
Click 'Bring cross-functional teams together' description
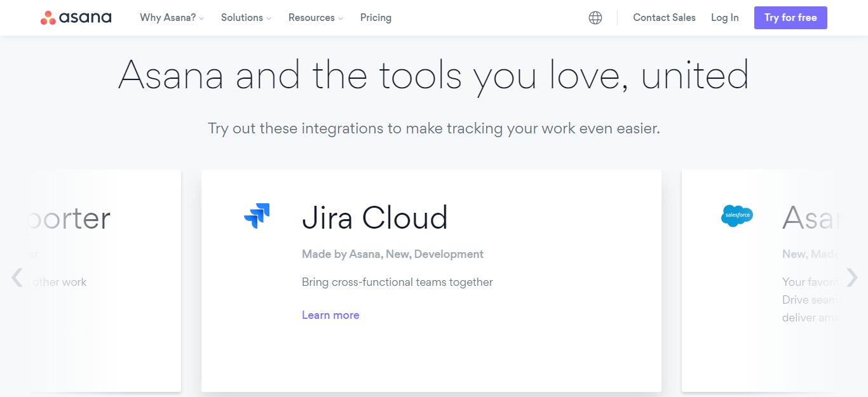coord(397,282)
